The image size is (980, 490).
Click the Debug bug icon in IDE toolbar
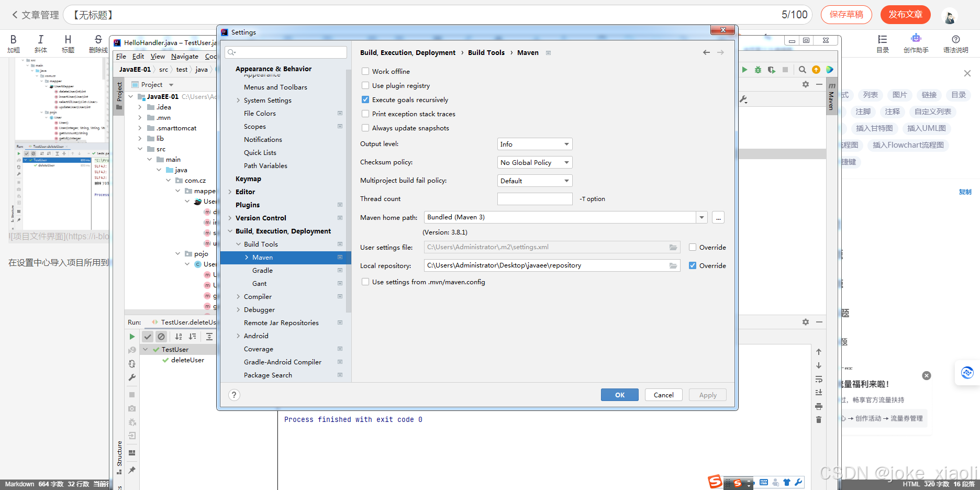click(x=758, y=70)
